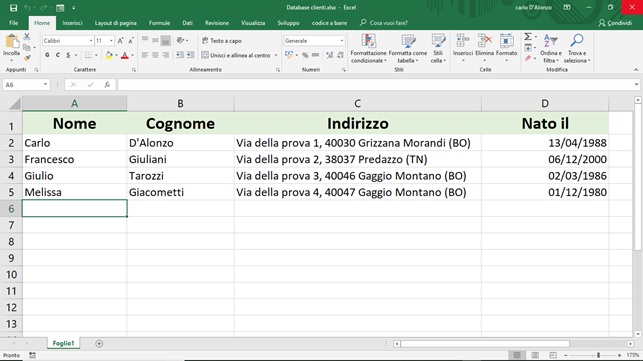Switch to the Dati tab
This screenshot has width=643, height=361.
187,23
